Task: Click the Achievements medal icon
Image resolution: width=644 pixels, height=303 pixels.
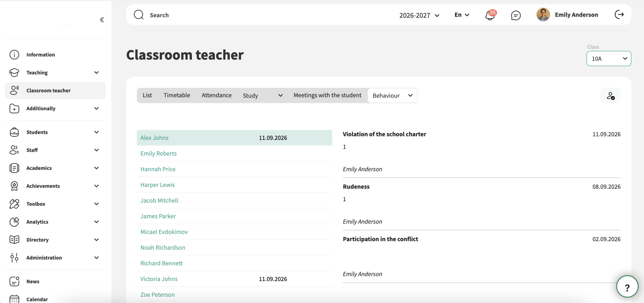Action: [14, 186]
